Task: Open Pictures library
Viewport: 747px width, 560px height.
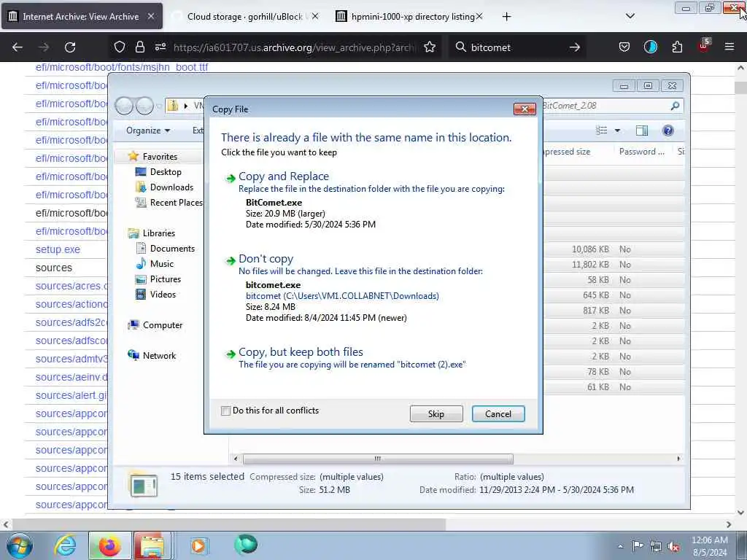Action: [x=166, y=279]
